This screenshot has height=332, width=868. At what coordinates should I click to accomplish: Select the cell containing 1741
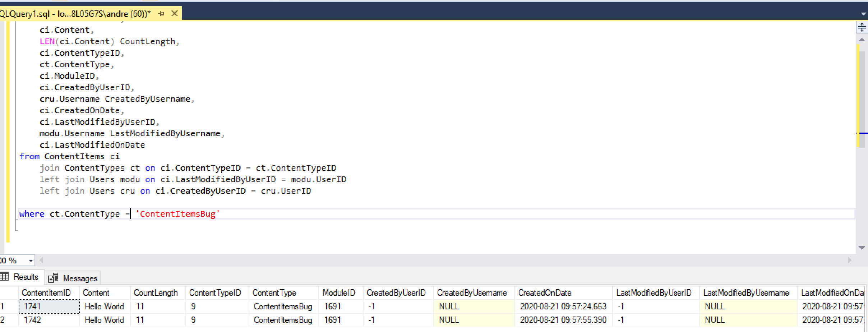(x=49, y=306)
